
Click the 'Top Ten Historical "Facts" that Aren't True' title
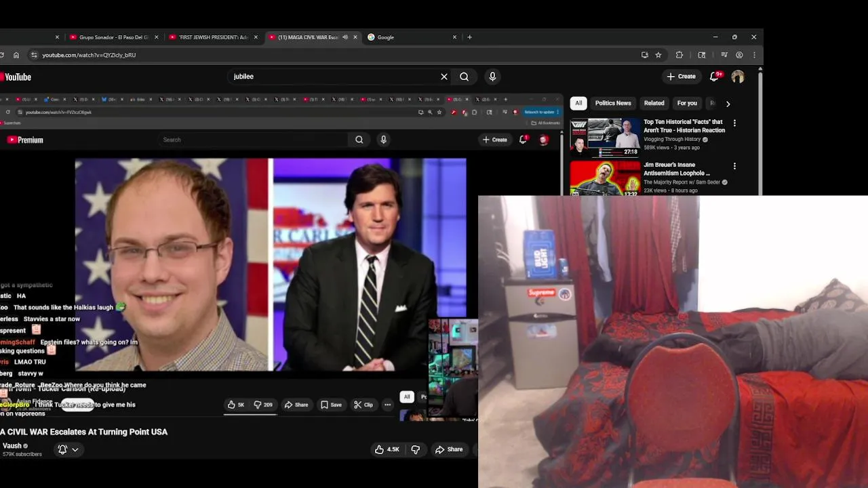coord(684,126)
